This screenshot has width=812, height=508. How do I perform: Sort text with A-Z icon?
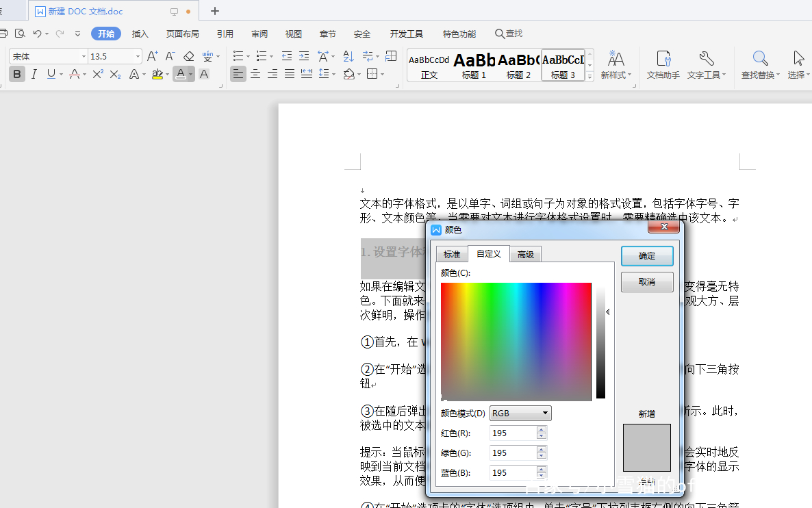pyautogui.click(x=348, y=56)
